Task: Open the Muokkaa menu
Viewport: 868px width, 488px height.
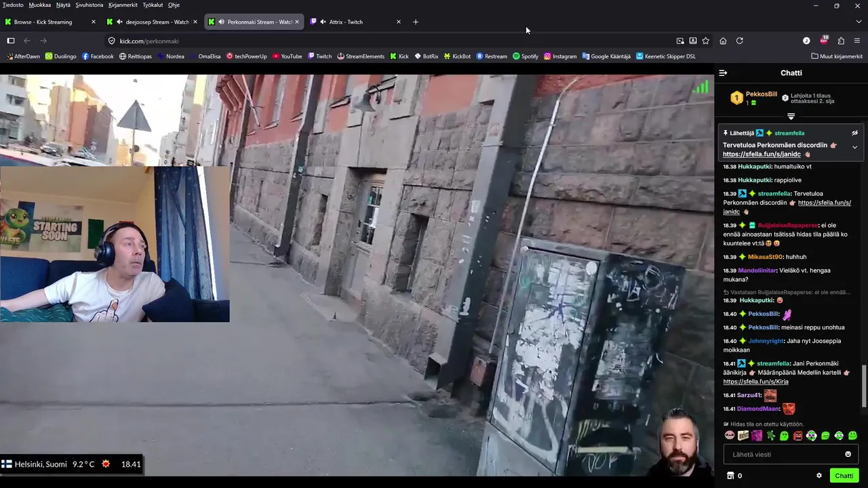Action: click(x=40, y=5)
